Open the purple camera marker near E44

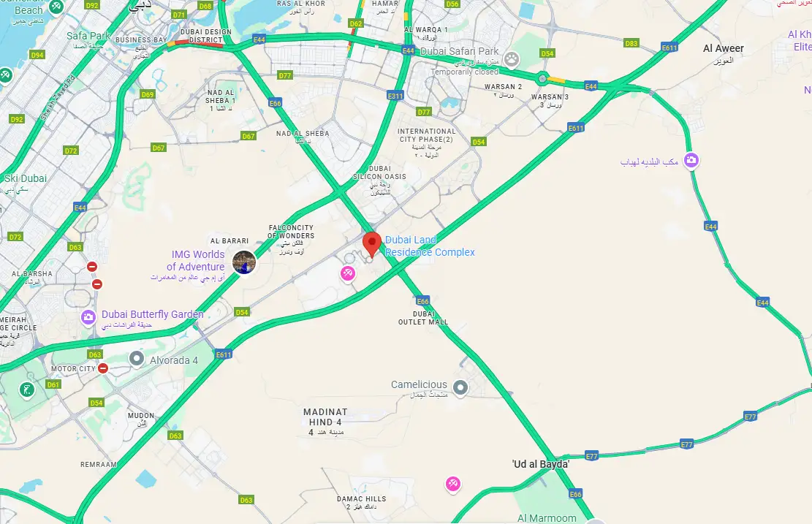pyautogui.click(x=691, y=160)
